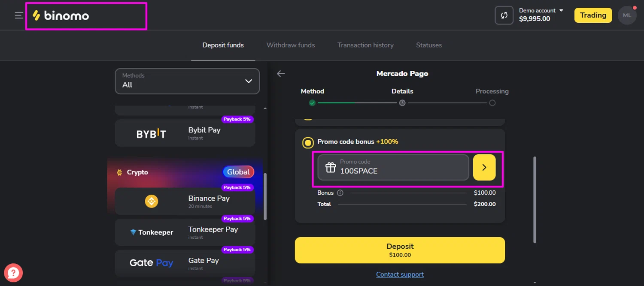Click the Payback 5% badge on Bybit Pay
This screenshot has height=286, width=644.
[x=237, y=119]
